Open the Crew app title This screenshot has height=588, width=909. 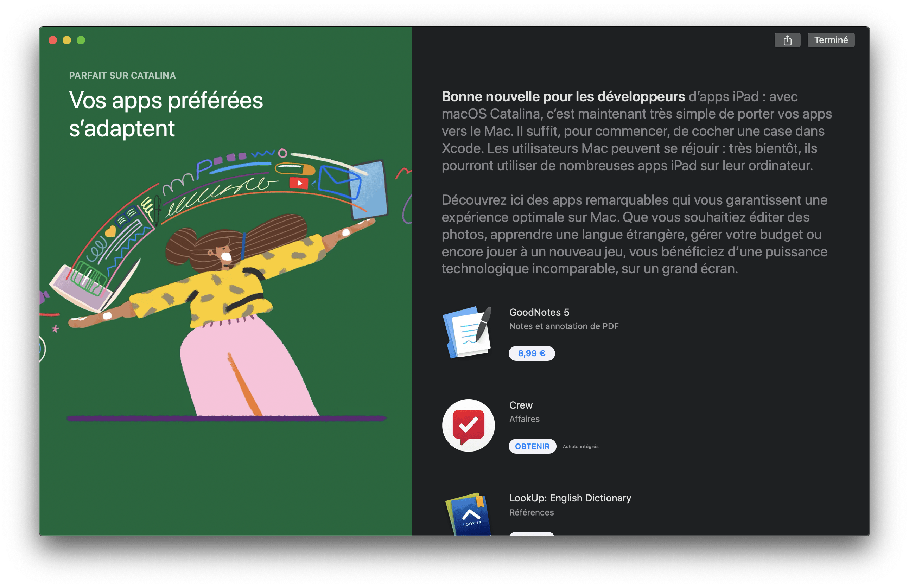[521, 405]
